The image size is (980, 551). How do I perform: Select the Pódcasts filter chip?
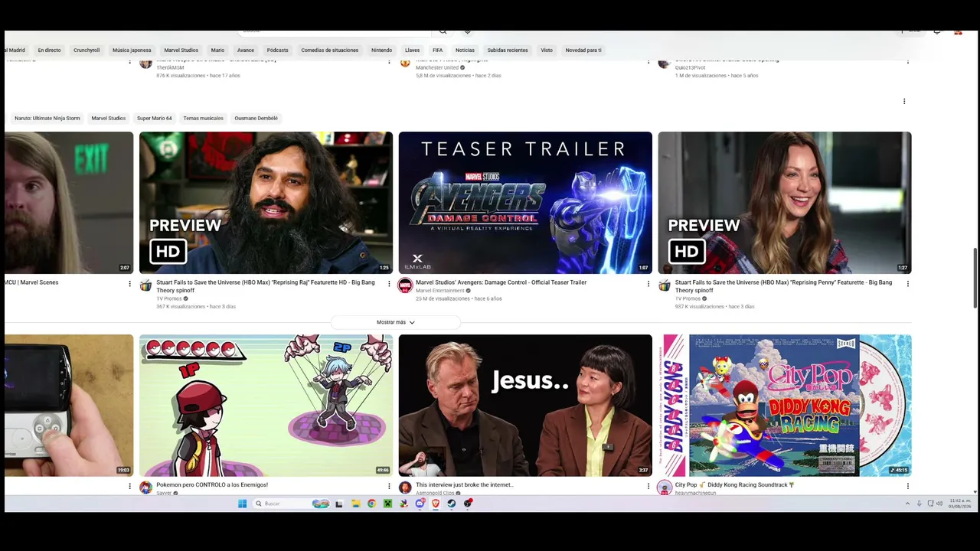[x=277, y=51]
